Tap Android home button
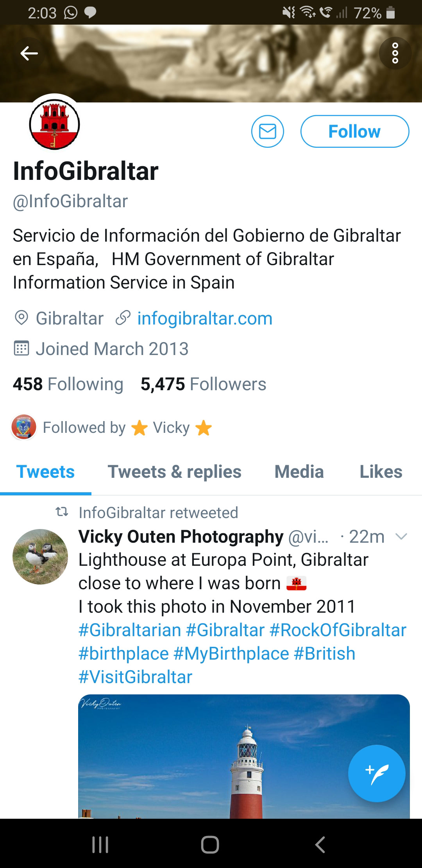Image resolution: width=422 pixels, height=868 pixels. tap(210, 845)
